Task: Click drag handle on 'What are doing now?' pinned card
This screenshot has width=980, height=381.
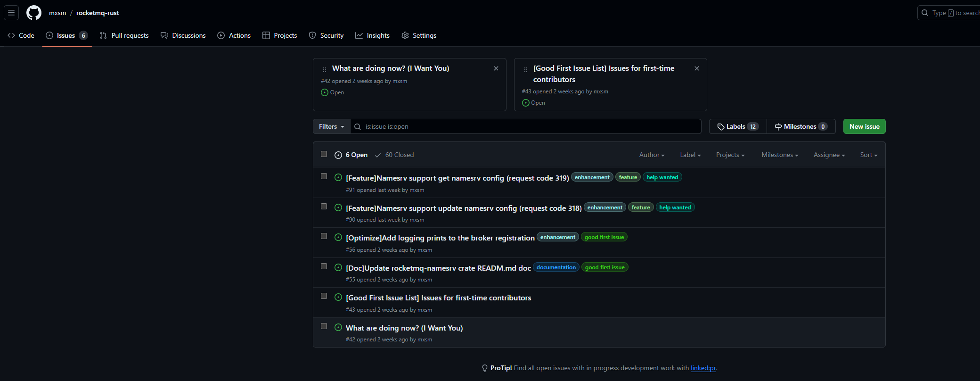Action: [325, 69]
